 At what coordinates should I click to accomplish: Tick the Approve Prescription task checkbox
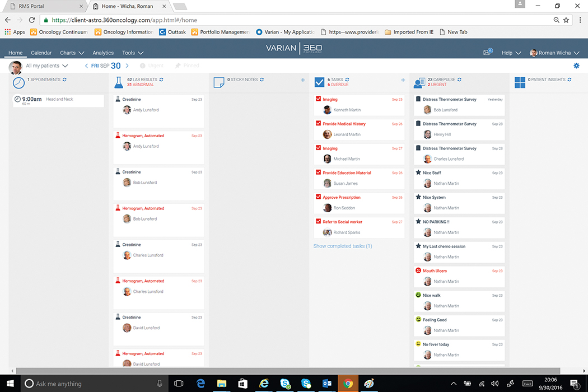(318, 197)
